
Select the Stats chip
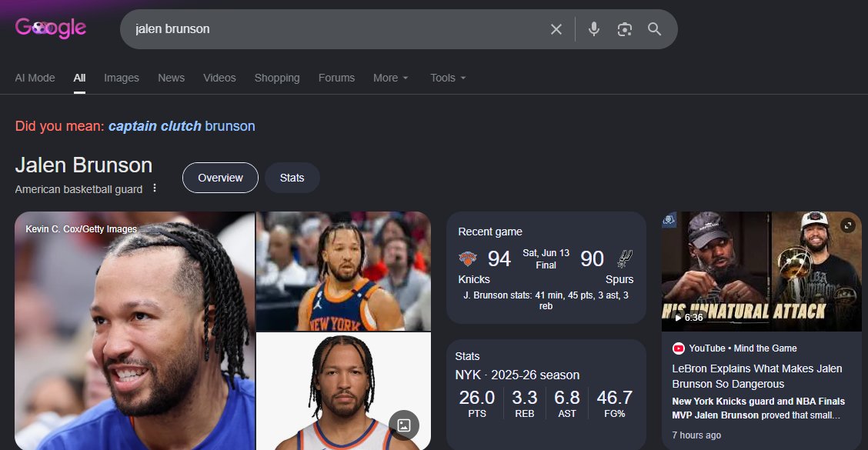[292, 178]
